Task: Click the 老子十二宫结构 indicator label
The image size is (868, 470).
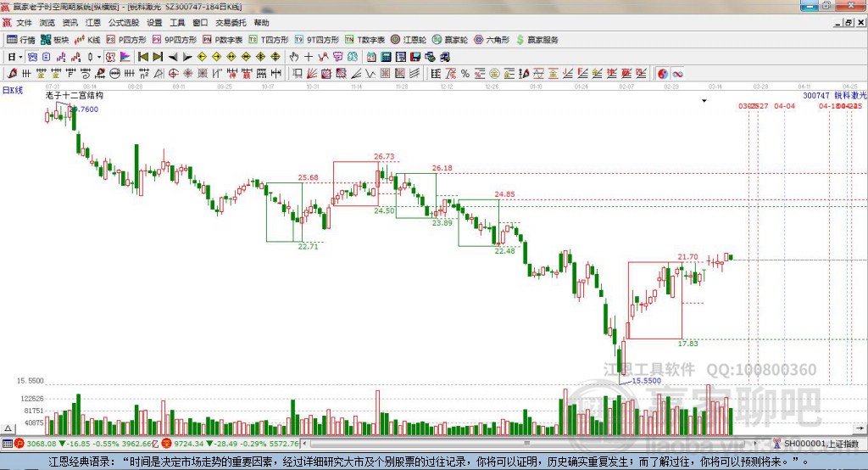Action: pos(74,95)
